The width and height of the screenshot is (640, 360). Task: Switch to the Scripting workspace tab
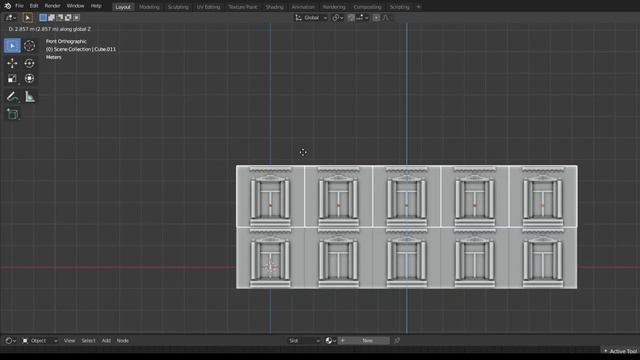coord(399,7)
